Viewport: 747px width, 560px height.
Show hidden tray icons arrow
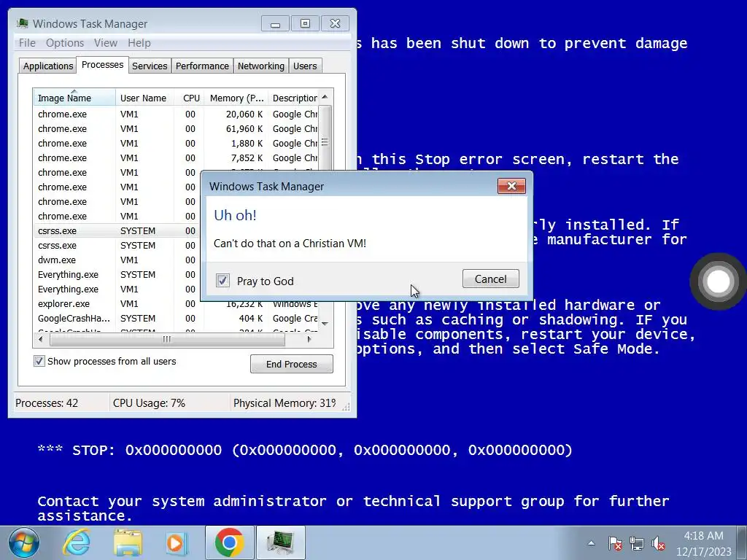coord(591,543)
